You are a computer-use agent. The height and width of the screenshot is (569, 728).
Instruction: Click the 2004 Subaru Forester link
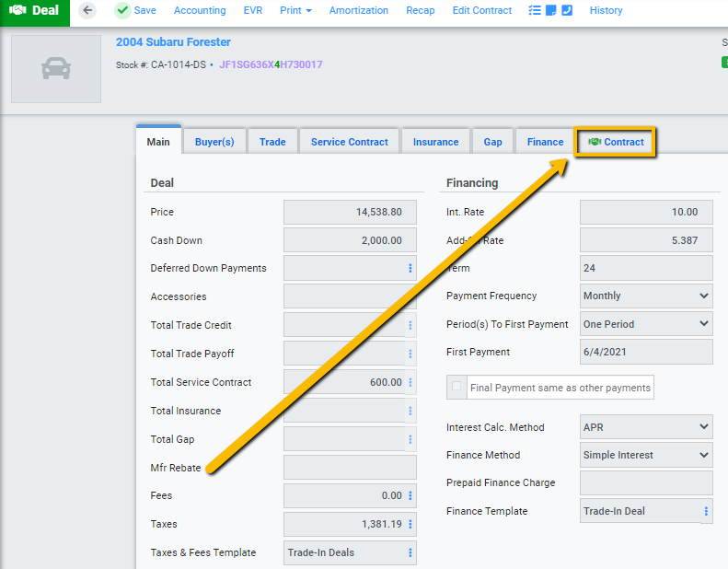pyautogui.click(x=173, y=41)
